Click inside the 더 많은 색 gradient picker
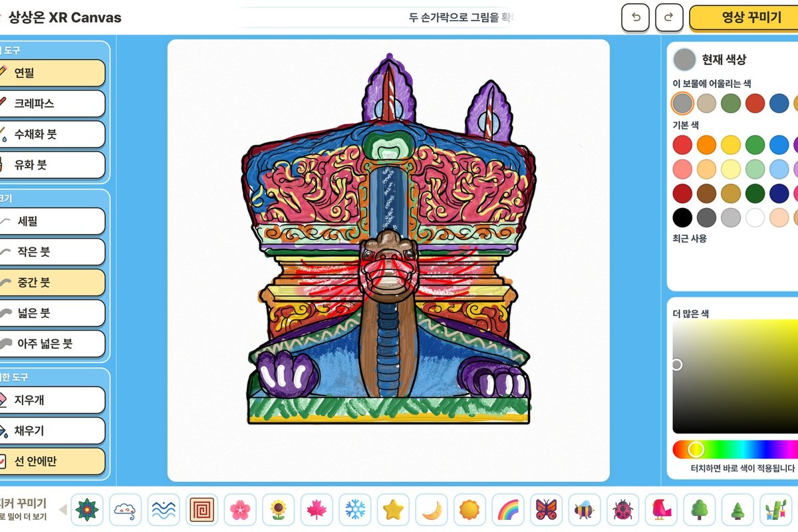The height and width of the screenshot is (532, 798). click(x=735, y=376)
